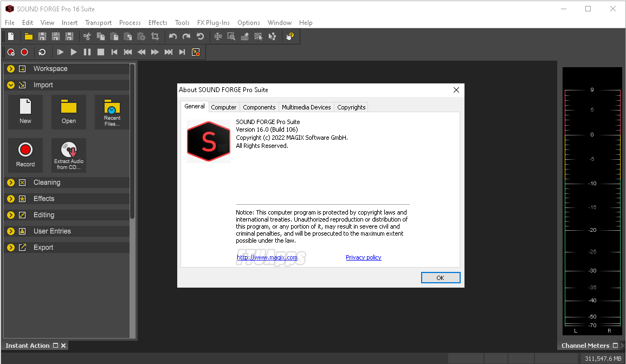Switch to the Components tab
The image size is (626, 364).
click(x=259, y=107)
